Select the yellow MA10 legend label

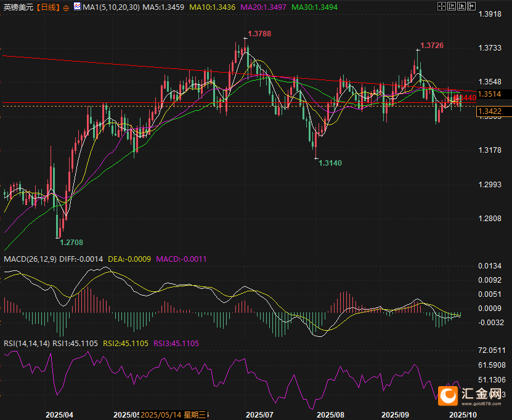click(x=211, y=7)
